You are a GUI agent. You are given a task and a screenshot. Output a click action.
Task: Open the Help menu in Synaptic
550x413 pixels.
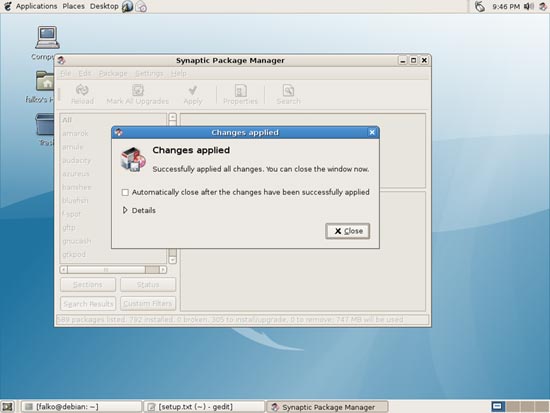[179, 73]
